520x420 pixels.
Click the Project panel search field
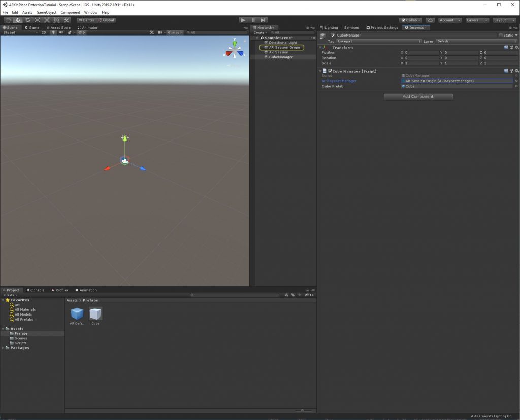[x=235, y=295]
